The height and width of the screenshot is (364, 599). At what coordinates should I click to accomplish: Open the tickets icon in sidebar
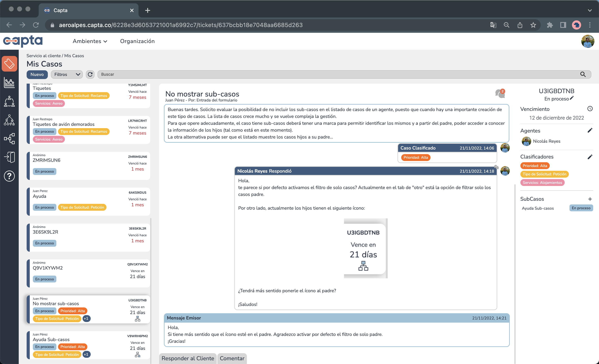click(x=9, y=64)
